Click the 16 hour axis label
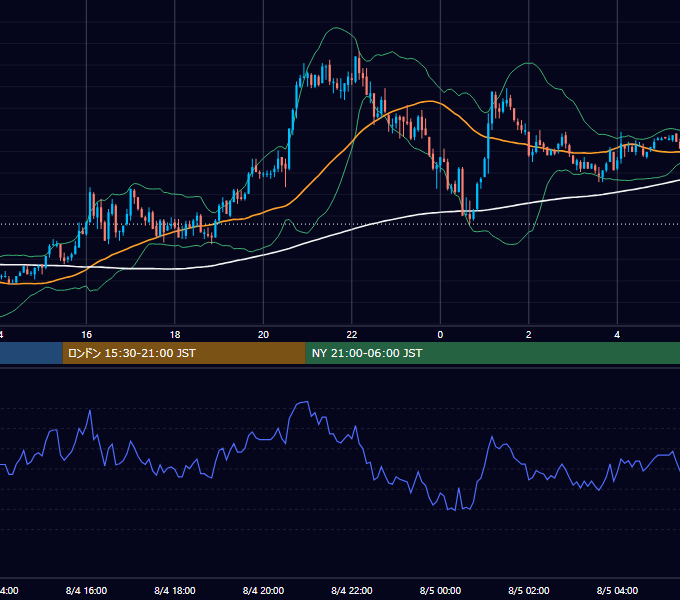The height and width of the screenshot is (600, 680). coord(86,335)
